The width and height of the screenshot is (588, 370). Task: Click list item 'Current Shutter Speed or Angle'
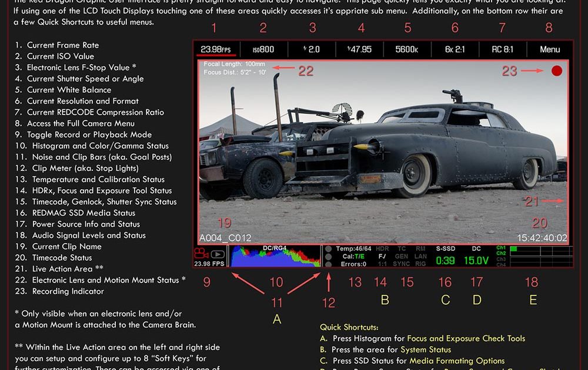[85, 79]
